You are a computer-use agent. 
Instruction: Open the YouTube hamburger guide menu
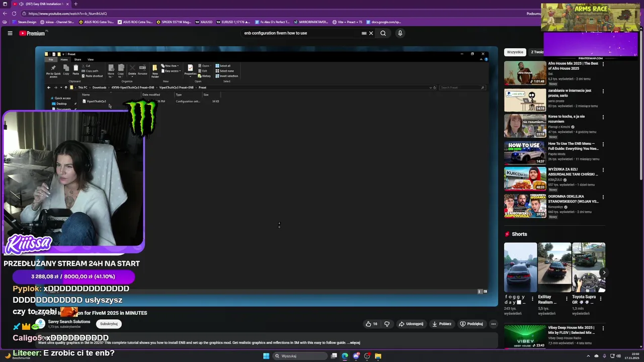[x=10, y=33]
